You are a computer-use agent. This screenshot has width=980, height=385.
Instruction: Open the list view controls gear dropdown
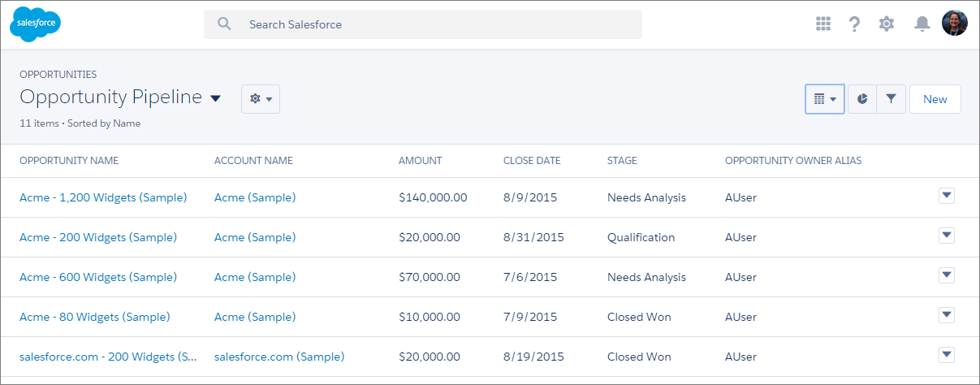(261, 99)
